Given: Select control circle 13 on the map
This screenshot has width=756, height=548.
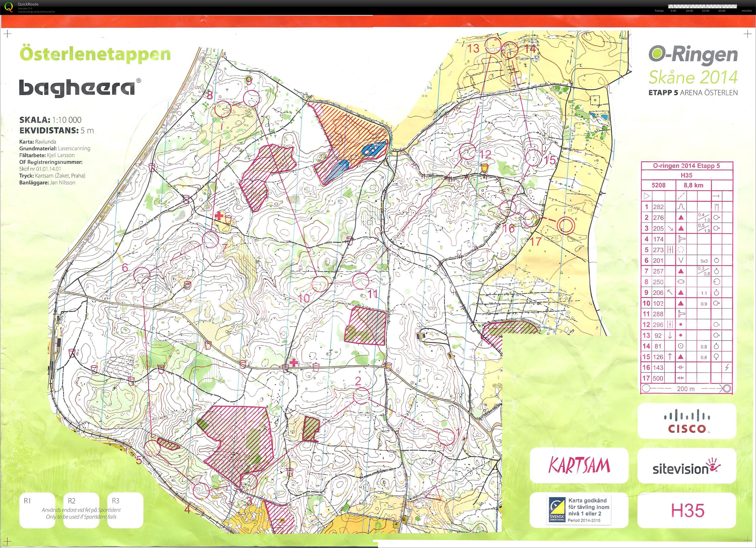Looking at the screenshot, I should 493,46.
